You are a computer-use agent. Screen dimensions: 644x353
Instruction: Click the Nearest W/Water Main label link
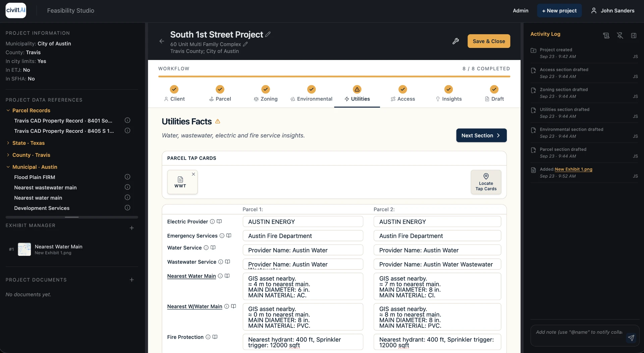(195, 306)
